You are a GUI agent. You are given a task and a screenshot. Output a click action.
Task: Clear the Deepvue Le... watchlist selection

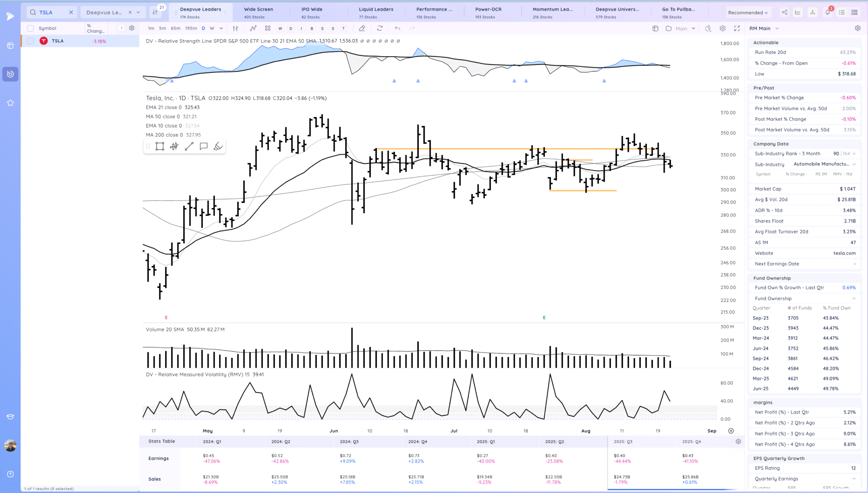(130, 12)
